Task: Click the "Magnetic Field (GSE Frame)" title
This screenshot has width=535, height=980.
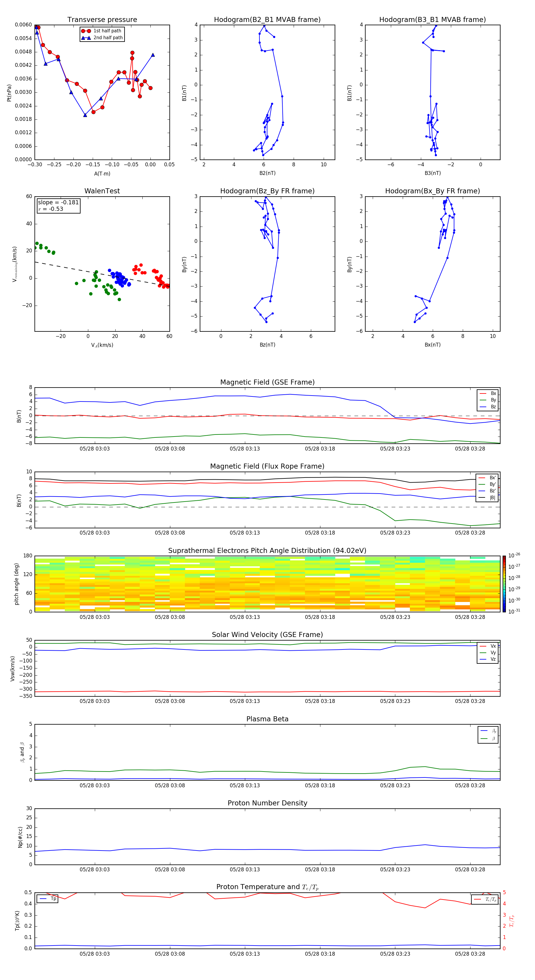Action: coord(267,382)
